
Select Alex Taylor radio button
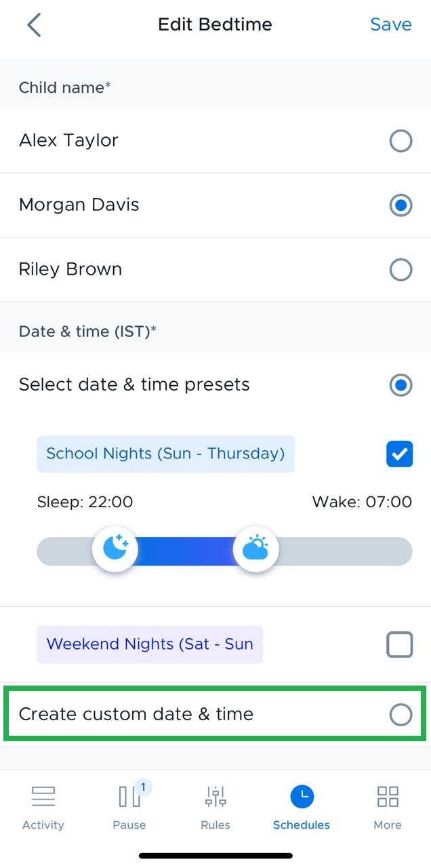pos(401,141)
